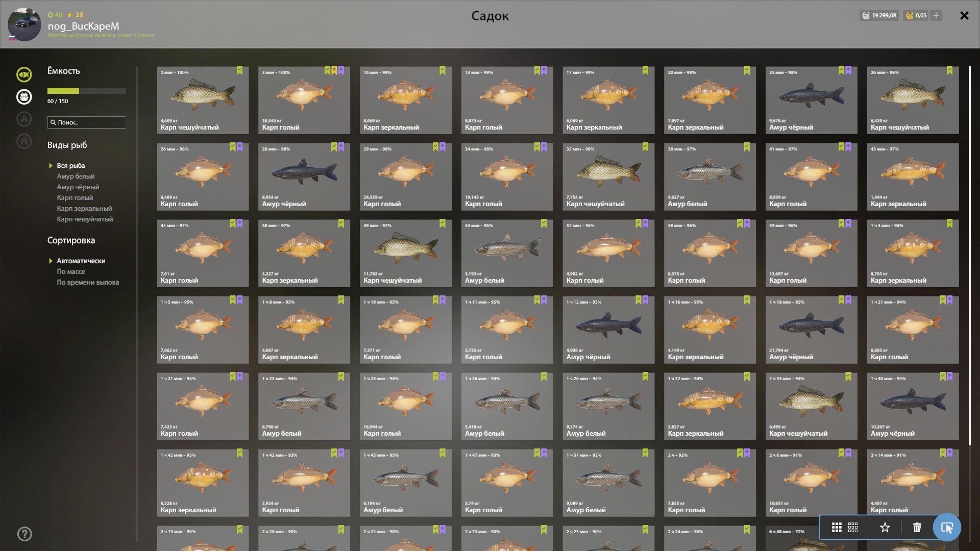Screen dimensions: 980x551
Task: Filter fish list to Амур белый
Action: pyautogui.click(x=76, y=176)
